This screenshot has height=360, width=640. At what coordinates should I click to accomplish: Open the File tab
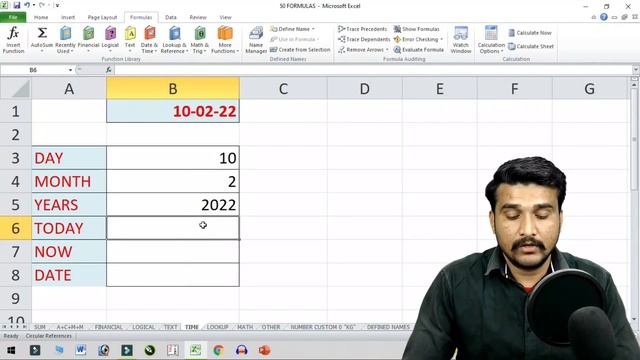click(x=13, y=17)
